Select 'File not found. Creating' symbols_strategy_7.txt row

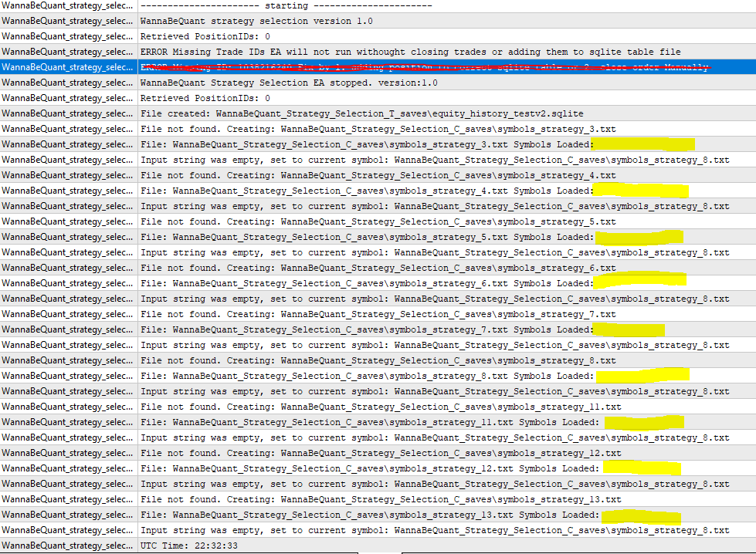click(378, 313)
